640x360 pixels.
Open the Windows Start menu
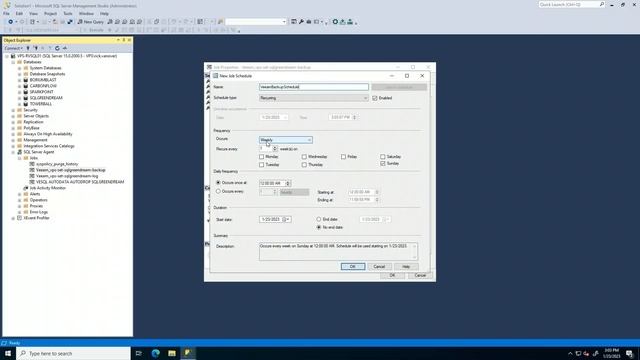pos(8,353)
